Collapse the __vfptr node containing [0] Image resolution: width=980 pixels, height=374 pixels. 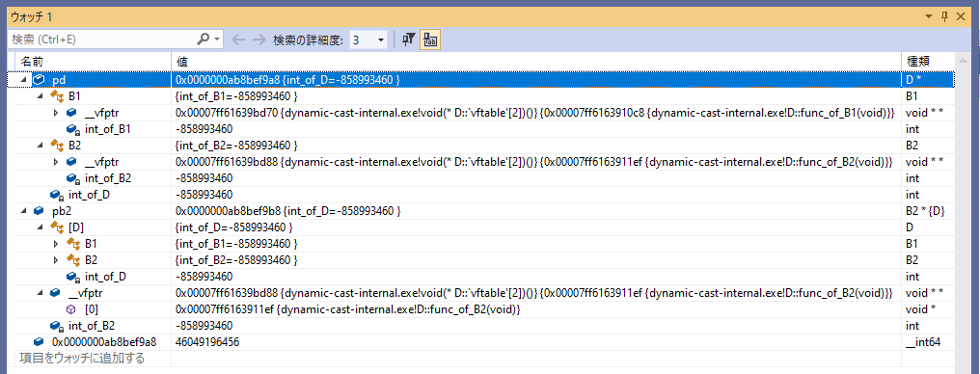pyautogui.click(x=40, y=292)
